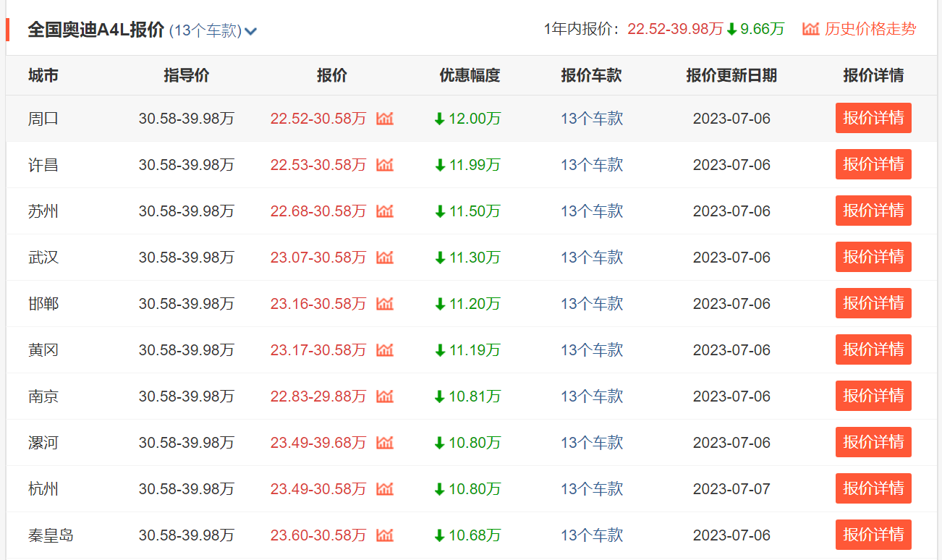Viewport: 942px width, 560px height.
Task: Open the 历史价格走势 link
Action: 870,30
